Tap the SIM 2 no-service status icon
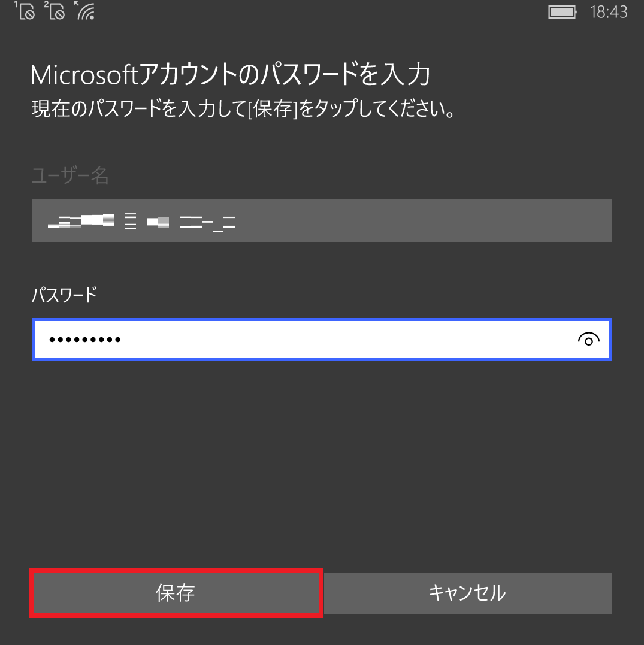 [55, 10]
